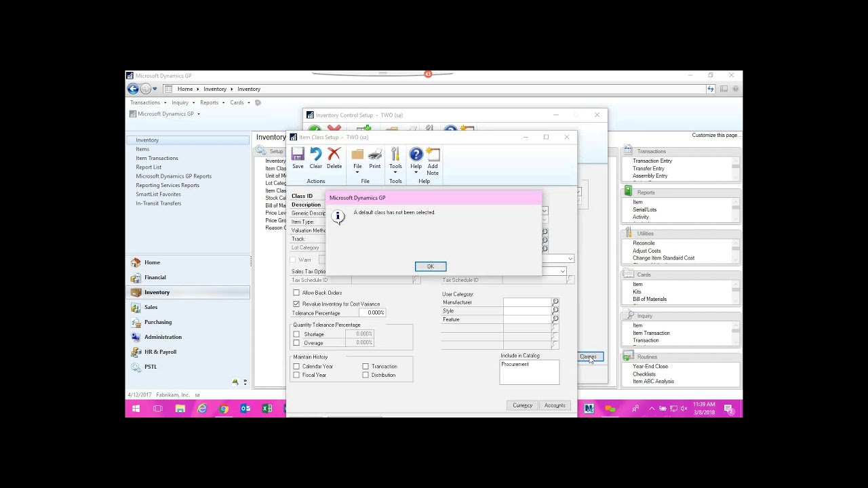Open Outlook from the taskbar
The width and height of the screenshot is (868, 488).
[x=245, y=409]
